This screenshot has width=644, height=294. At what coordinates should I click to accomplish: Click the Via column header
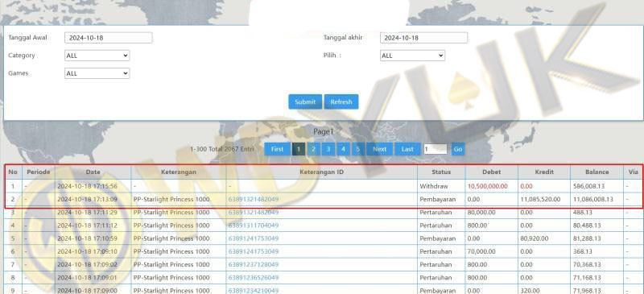click(633, 172)
